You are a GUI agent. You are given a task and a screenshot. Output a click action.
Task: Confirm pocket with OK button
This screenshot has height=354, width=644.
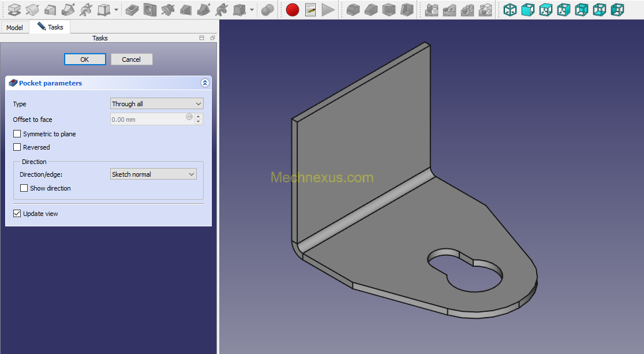click(85, 59)
